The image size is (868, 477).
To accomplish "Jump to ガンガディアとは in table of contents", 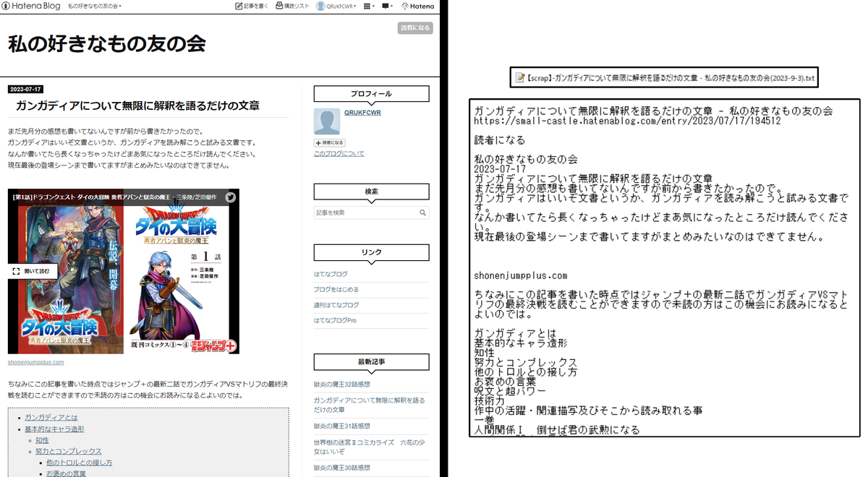I will [51, 418].
